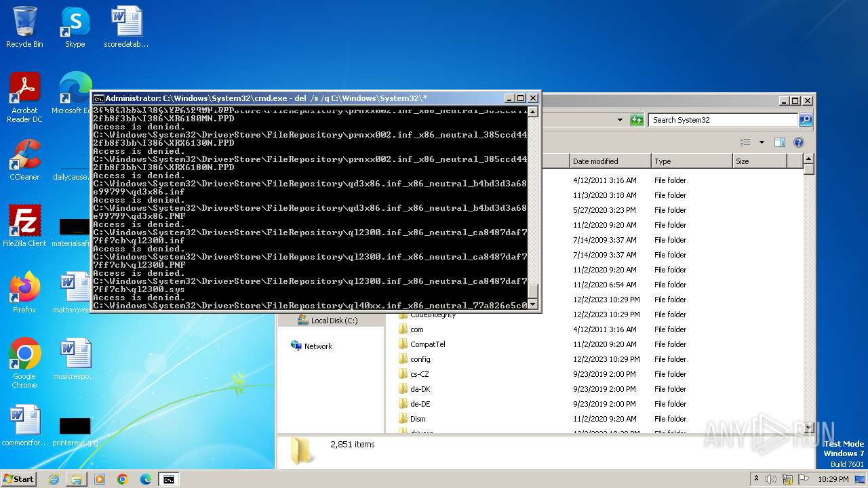Launch Firefox from the desktop

[24, 293]
